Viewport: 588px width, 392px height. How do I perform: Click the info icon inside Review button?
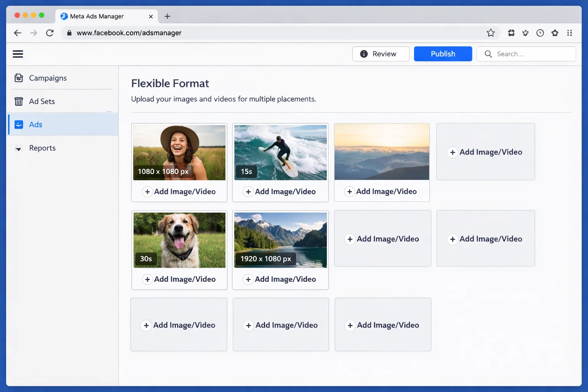(x=364, y=54)
